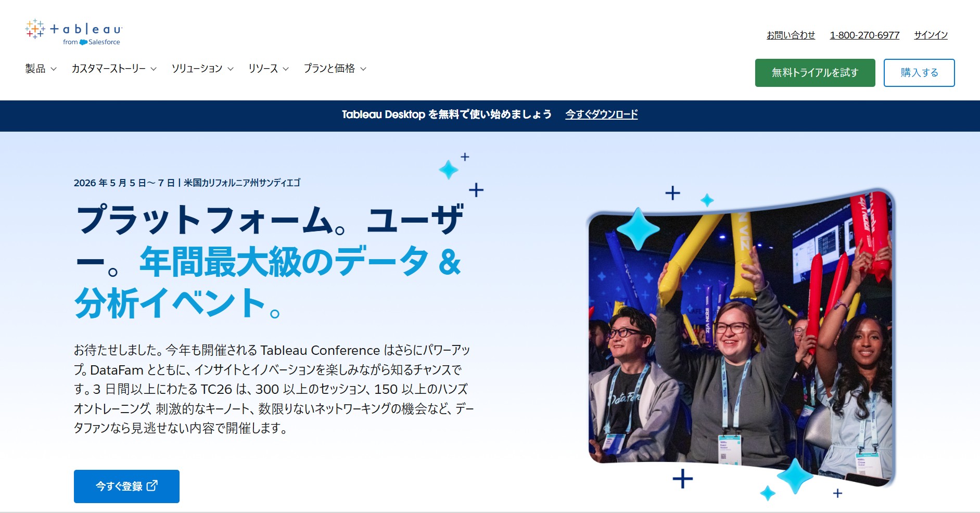Viewport: 980px width, 513px height.
Task: Open the ソリューション navigation menu
Action: 202,69
